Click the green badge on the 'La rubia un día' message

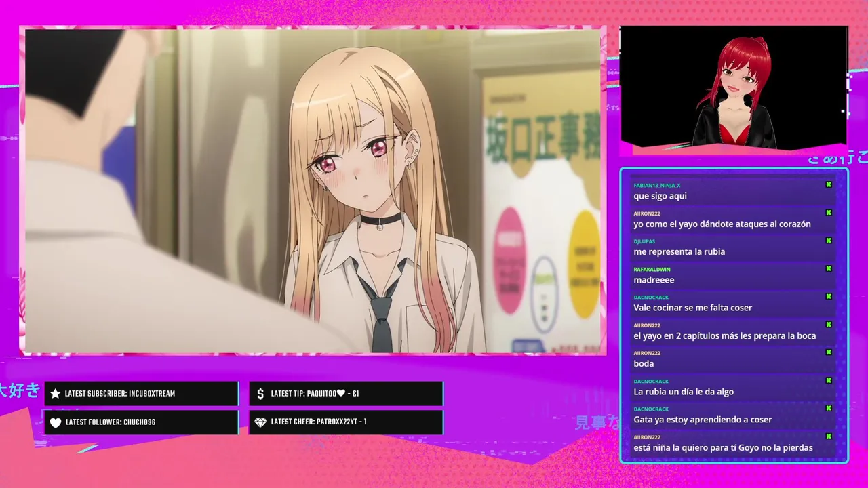tap(829, 380)
